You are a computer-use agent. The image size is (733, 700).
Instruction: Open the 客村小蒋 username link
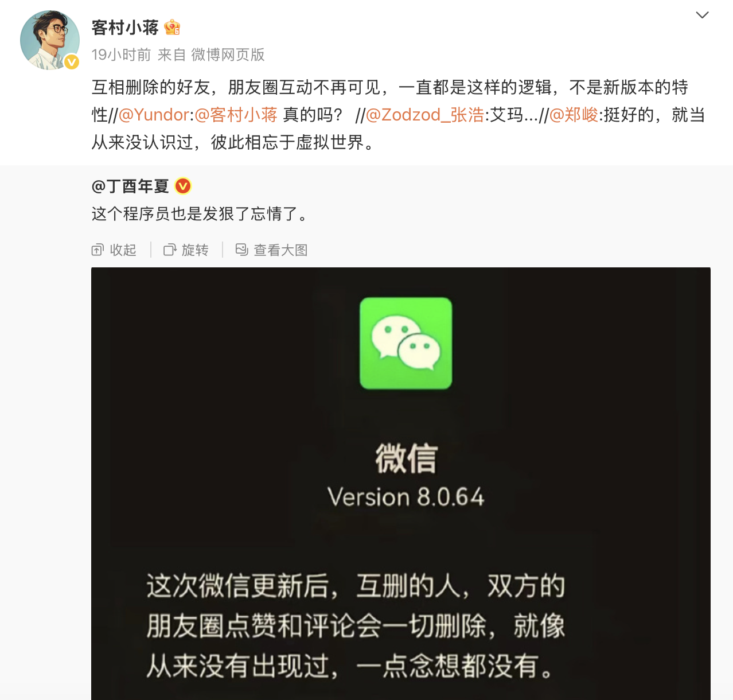click(125, 28)
